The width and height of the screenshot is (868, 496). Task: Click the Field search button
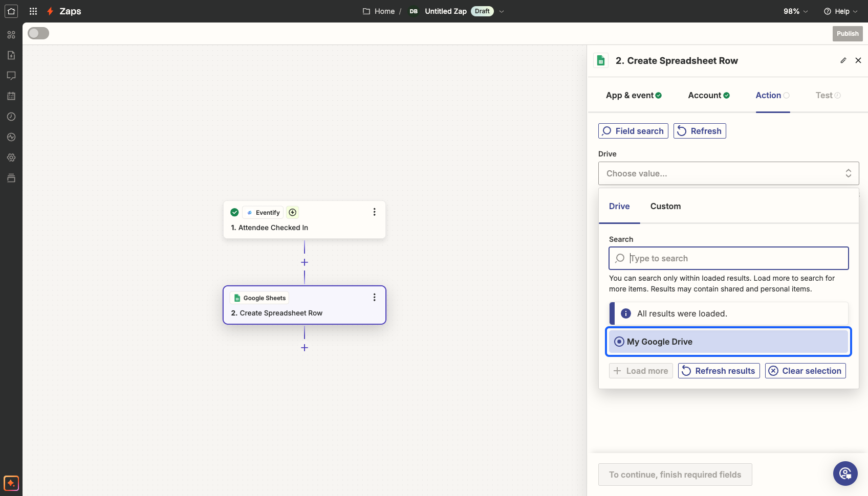click(633, 131)
